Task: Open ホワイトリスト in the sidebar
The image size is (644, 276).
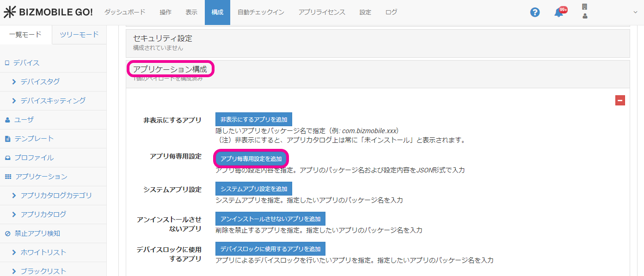Action: 43,252
